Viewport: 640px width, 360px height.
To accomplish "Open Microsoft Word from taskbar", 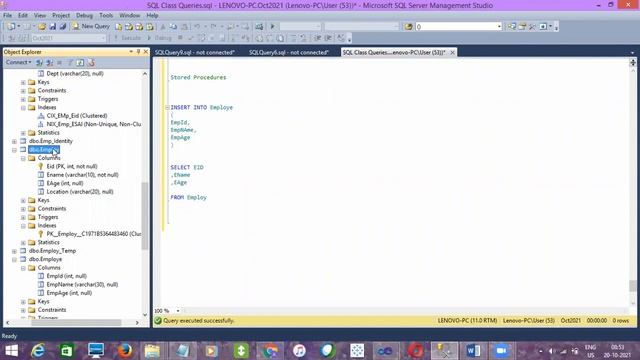I will click(x=473, y=350).
